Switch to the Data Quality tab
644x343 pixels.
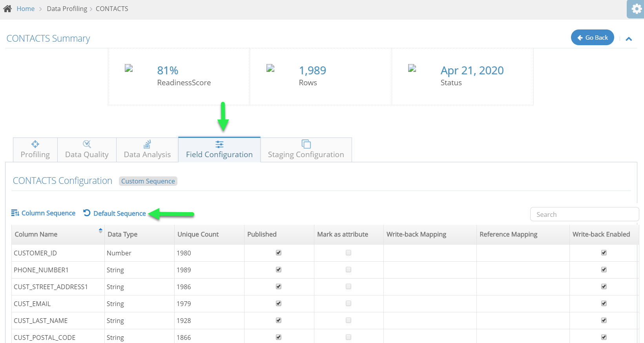[x=87, y=150]
